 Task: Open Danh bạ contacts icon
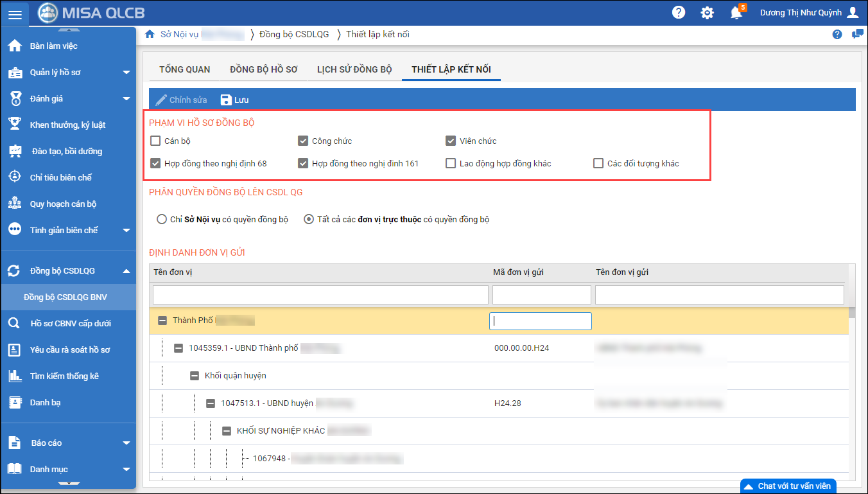tap(15, 402)
